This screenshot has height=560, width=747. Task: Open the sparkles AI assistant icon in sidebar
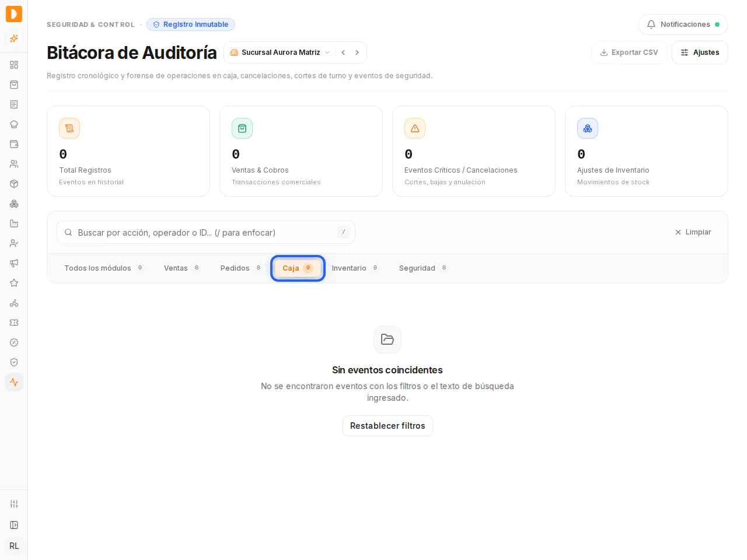(x=14, y=39)
